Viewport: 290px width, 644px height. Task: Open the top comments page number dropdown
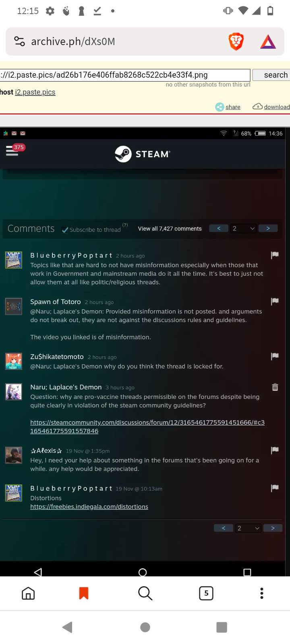243,228
